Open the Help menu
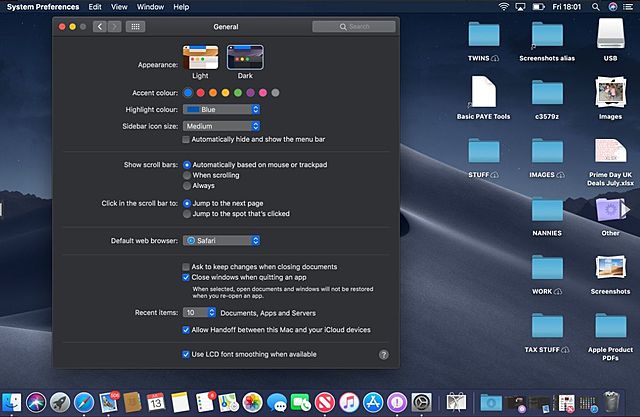 click(181, 7)
